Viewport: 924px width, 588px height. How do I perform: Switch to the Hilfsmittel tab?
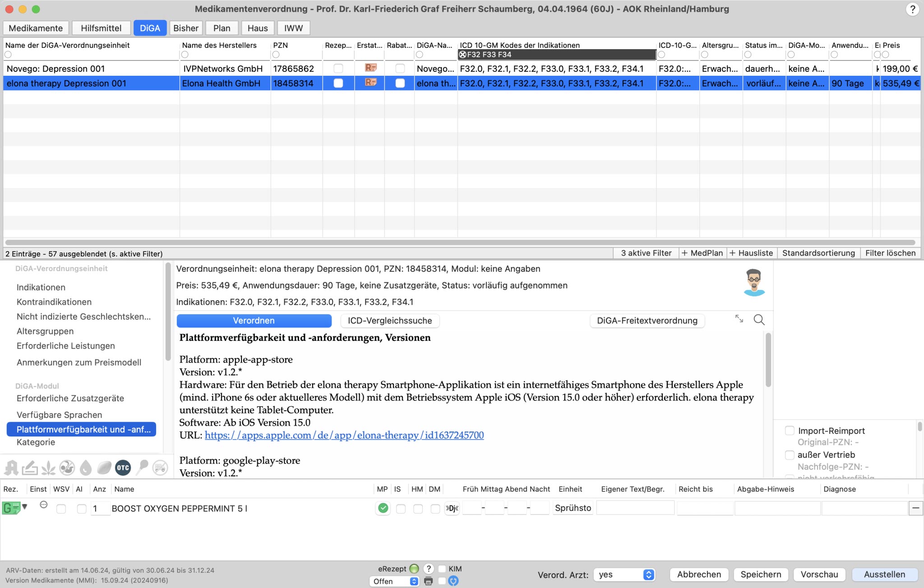tap(101, 28)
